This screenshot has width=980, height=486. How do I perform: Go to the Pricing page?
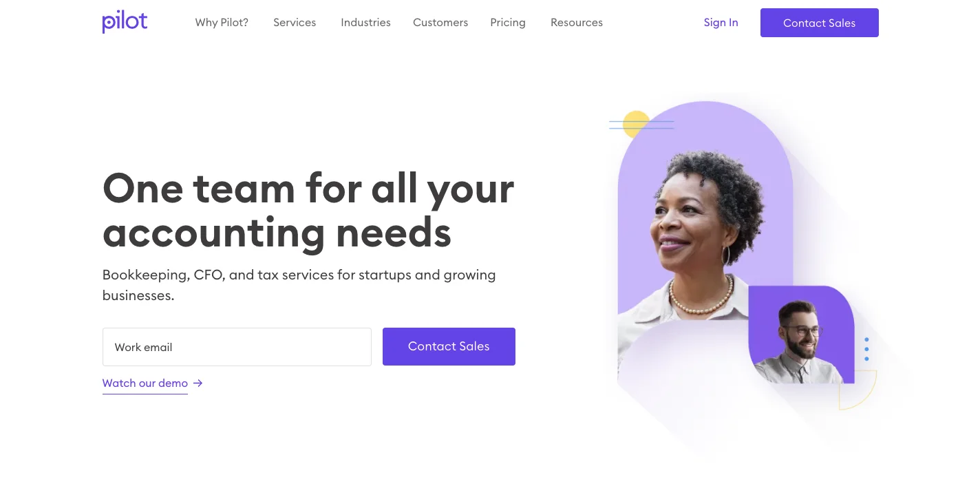(508, 23)
